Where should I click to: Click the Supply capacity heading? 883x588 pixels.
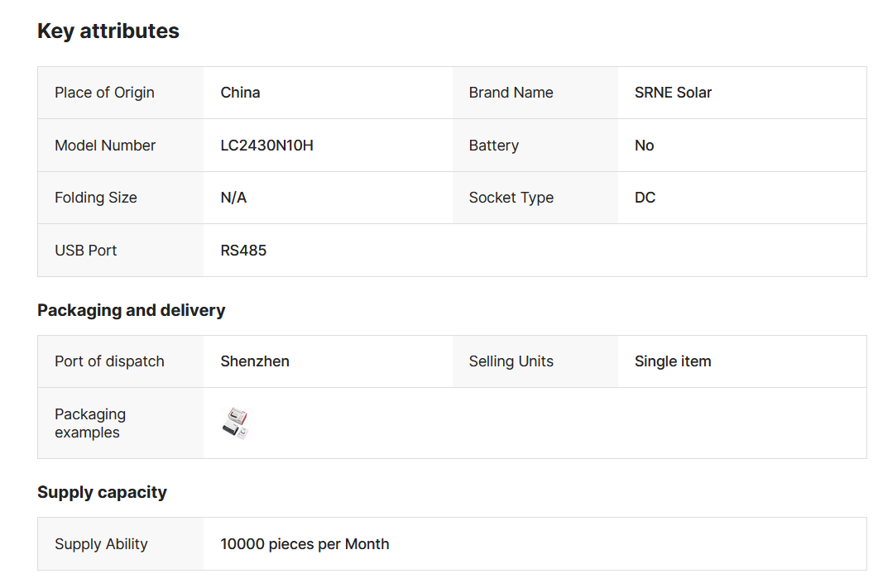coord(102,492)
